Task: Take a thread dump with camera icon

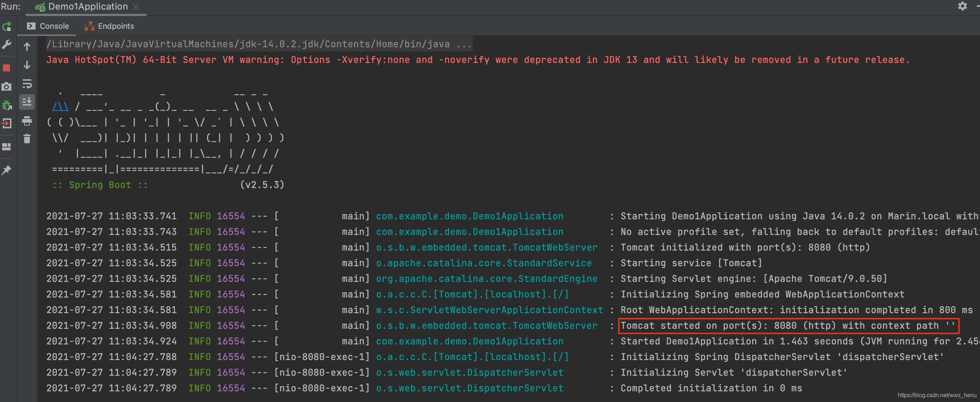Action: (6, 87)
